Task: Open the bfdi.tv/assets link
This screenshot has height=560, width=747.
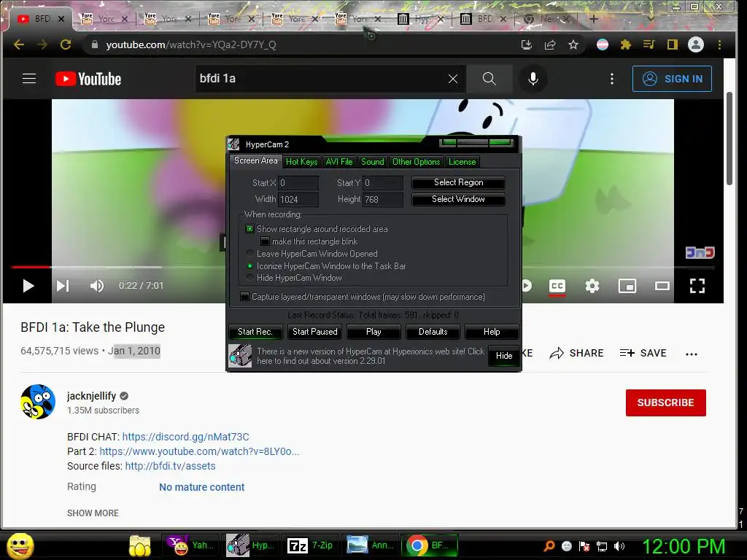Action: [x=170, y=466]
